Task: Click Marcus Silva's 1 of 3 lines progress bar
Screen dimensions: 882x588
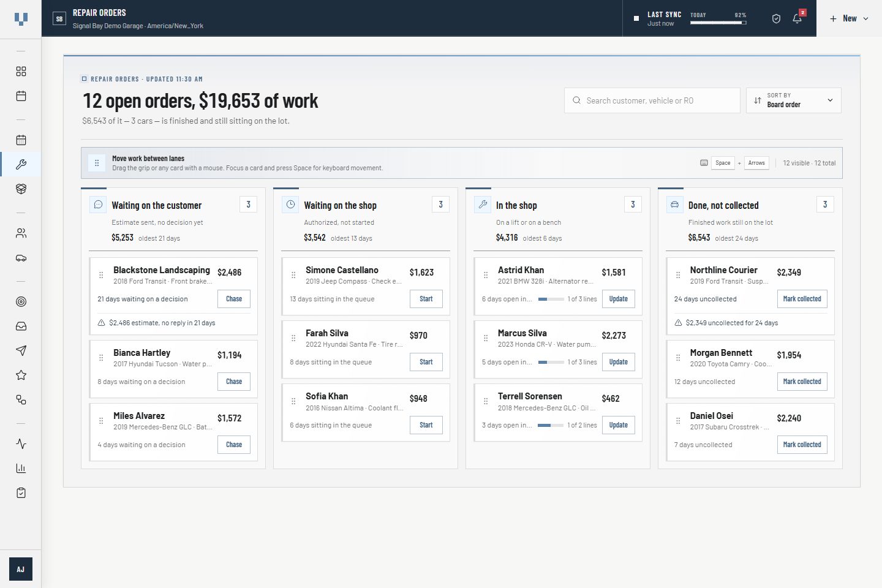Action: 551,363
